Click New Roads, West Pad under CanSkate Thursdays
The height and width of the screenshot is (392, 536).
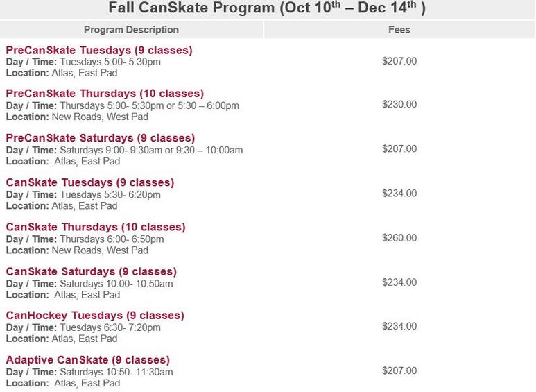(100, 250)
